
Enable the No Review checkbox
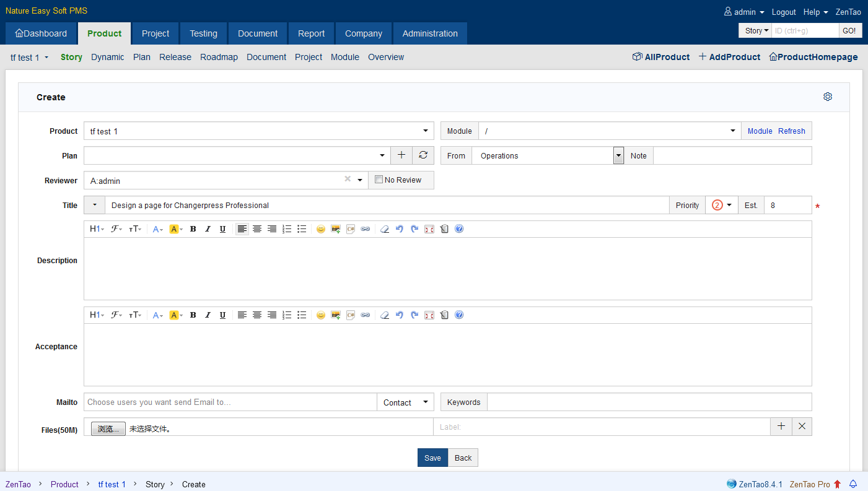click(379, 180)
